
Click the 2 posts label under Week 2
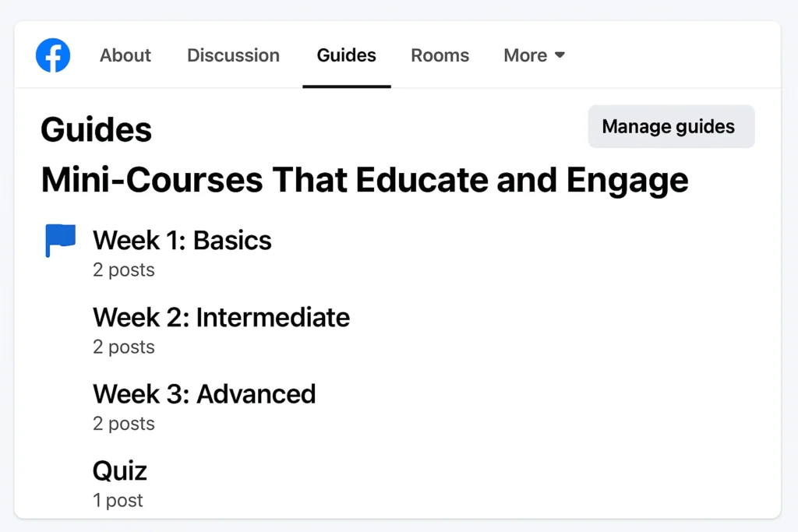[x=124, y=347]
